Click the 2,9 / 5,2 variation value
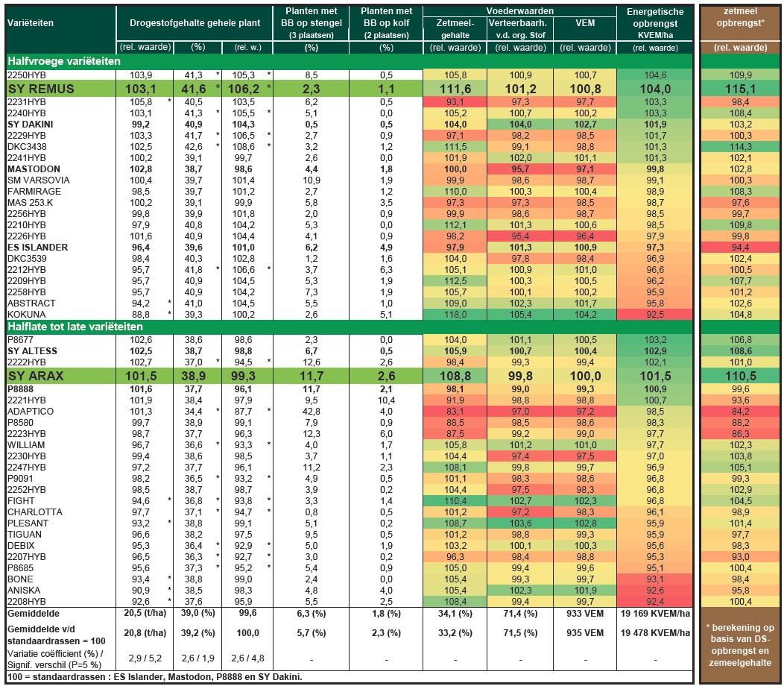Viewport: 784px width, 689px height. click(x=145, y=658)
